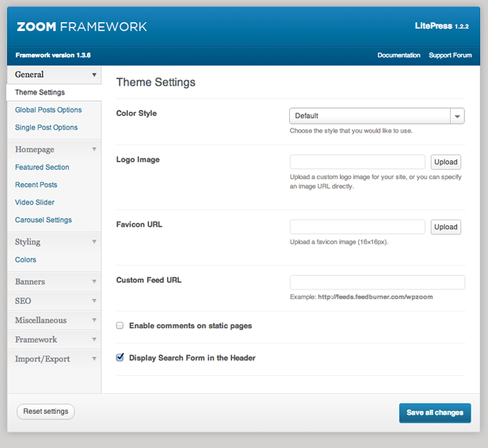Focus the Favicon URL field

pos(357,227)
